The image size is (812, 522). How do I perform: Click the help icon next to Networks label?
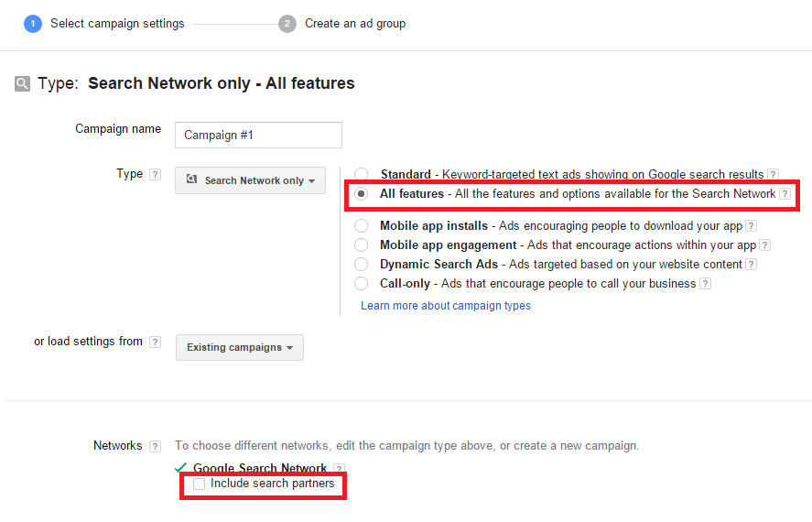[x=155, y=446]
